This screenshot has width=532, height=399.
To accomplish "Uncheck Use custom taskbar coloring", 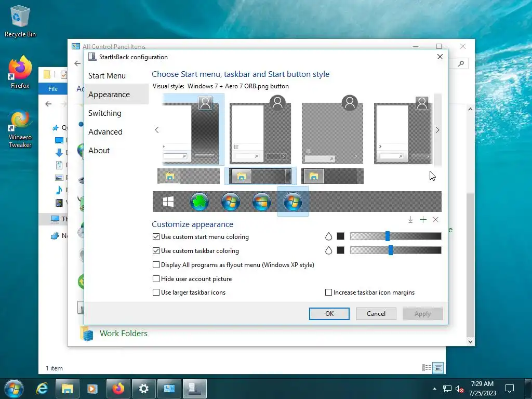I will 156,251.
